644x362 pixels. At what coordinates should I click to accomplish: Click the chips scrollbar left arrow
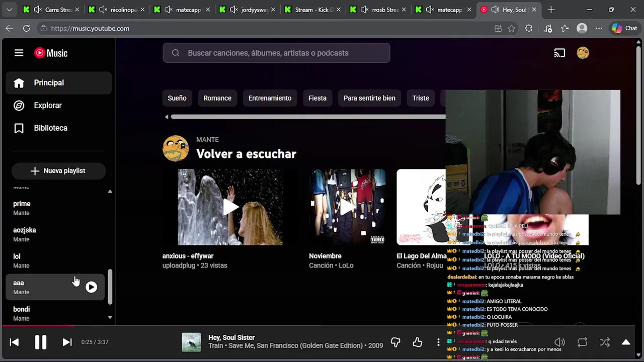pos(167,117)
